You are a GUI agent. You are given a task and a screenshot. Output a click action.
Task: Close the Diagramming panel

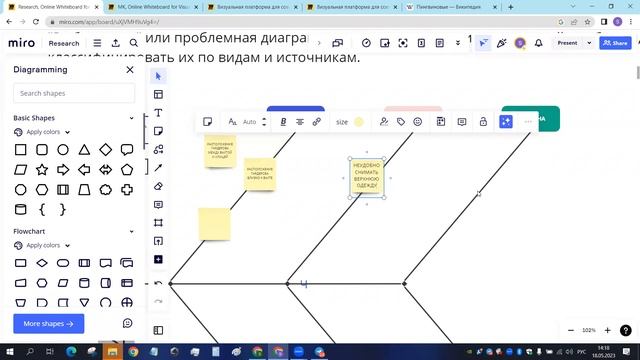point(130,70)
